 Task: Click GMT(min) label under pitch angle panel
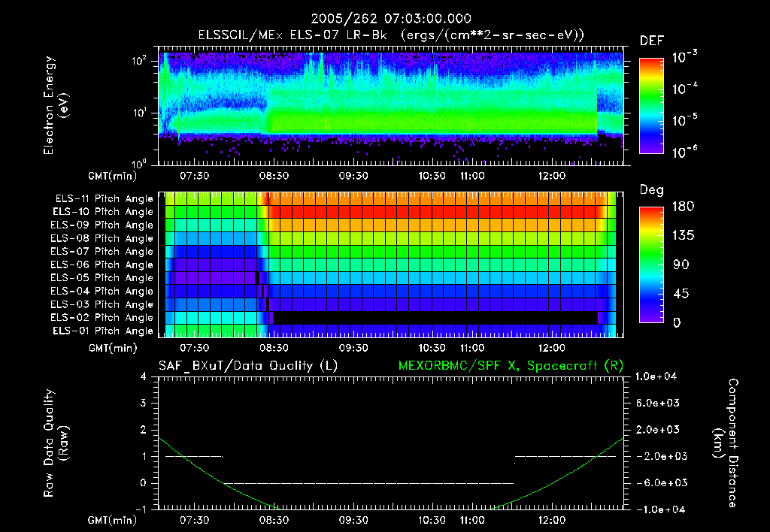click(113, 349)
